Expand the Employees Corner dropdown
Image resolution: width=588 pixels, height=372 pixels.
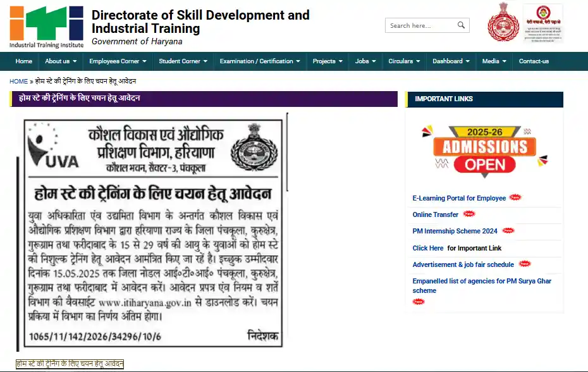click(x=118, y=61)
